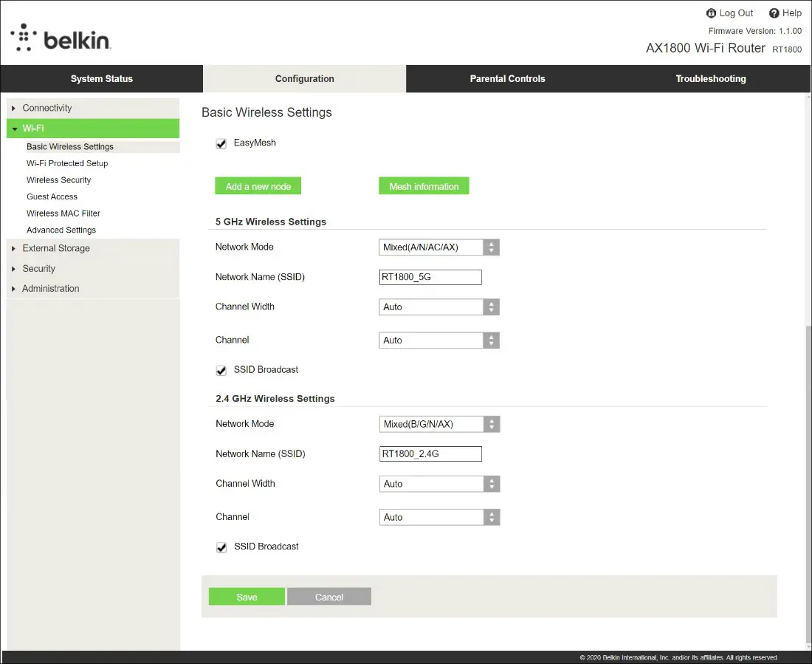Open the 2.4 GHz Channel Width dropdown
Viewport: 812px width, 664px height.
click(440, 484)
